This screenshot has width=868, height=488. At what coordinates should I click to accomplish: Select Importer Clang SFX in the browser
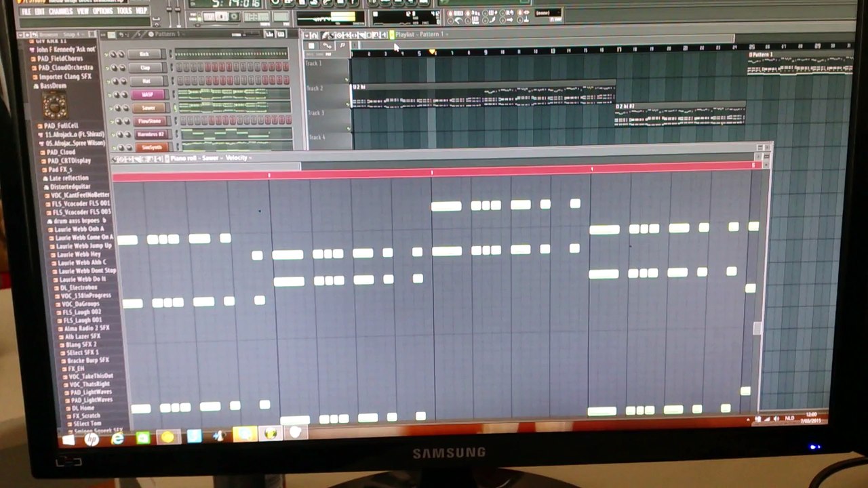pyautogui.click(x=63, y=77)
